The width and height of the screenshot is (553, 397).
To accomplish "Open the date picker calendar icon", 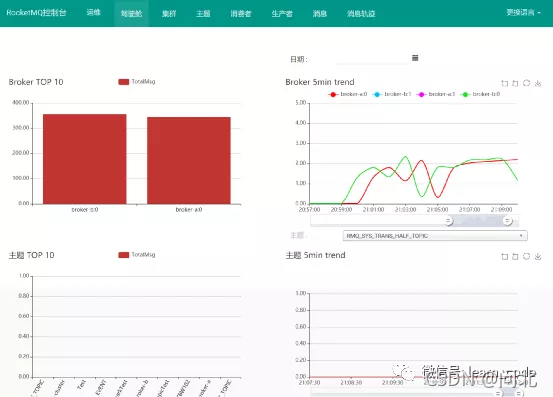I will (x=415, y=58).
